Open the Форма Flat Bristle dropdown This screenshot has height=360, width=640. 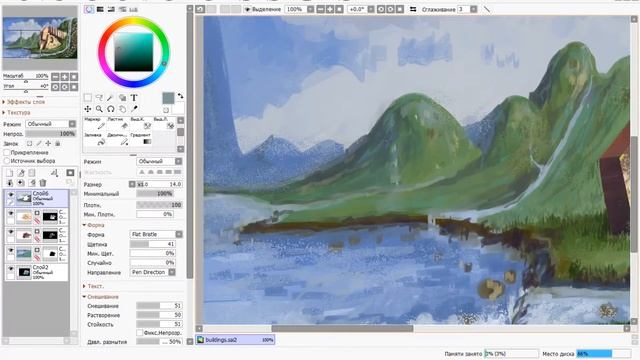tap(156, 234)
